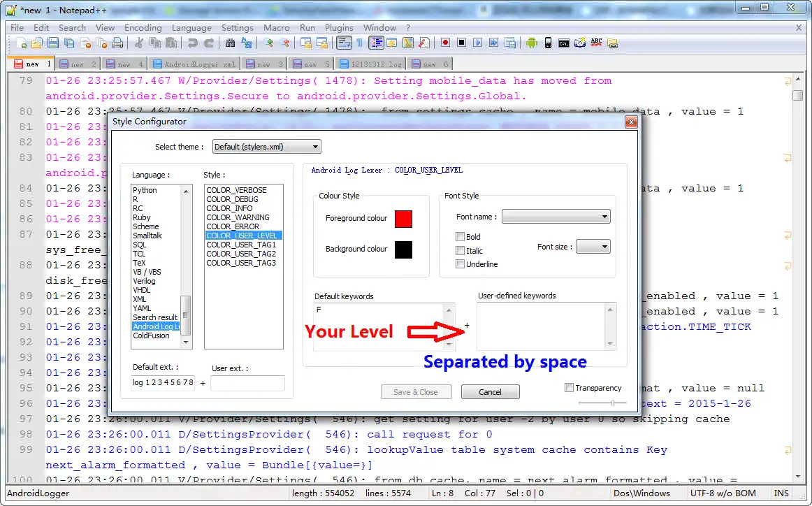Image resolution: width=812 pixels, height=506 pixels.
Task: Click the Save & Close button
Action: point(416,392)
